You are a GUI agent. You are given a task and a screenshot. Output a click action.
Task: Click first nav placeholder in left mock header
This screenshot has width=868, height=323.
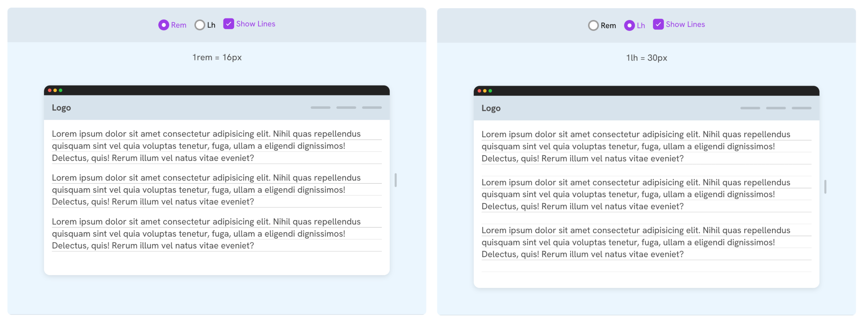coord(321,108)
